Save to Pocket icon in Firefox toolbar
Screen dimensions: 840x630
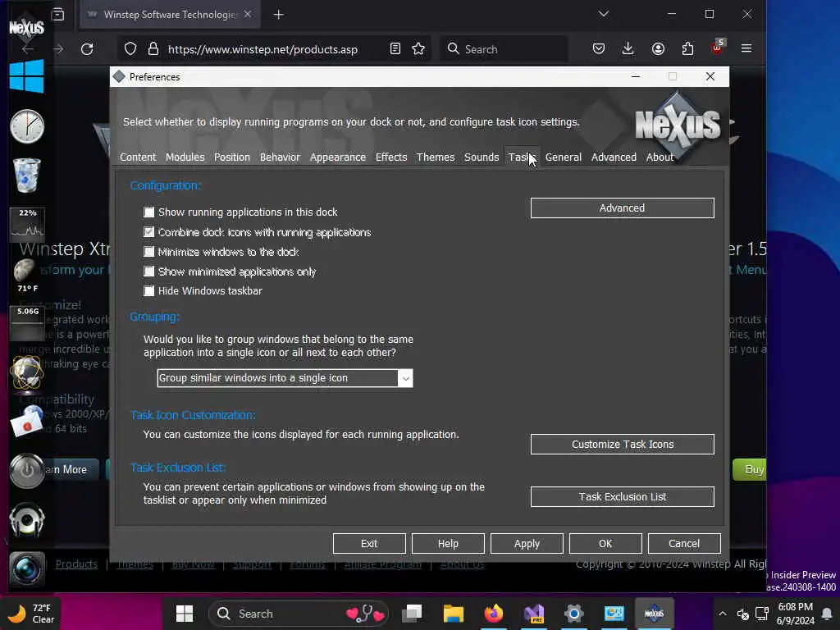pos(599,48)
